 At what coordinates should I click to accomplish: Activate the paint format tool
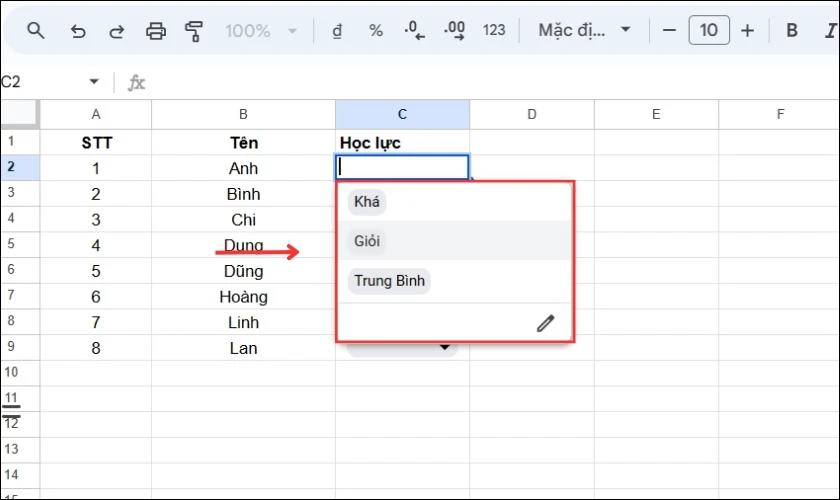click(x=194, y=31)
